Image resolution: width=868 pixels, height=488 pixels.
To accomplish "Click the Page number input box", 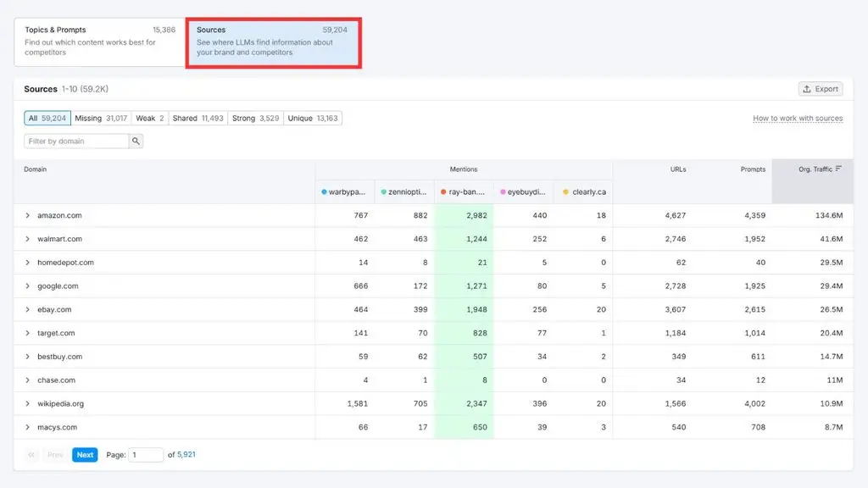I will pyautogui.click(x=146, y=455).
